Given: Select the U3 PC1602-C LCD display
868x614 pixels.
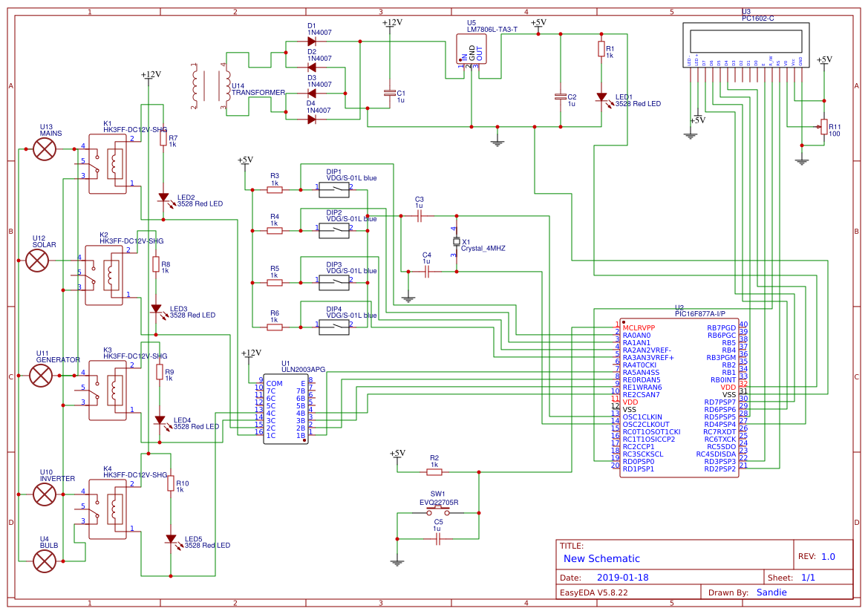Looking at the screenshot, I should [745, 45].
